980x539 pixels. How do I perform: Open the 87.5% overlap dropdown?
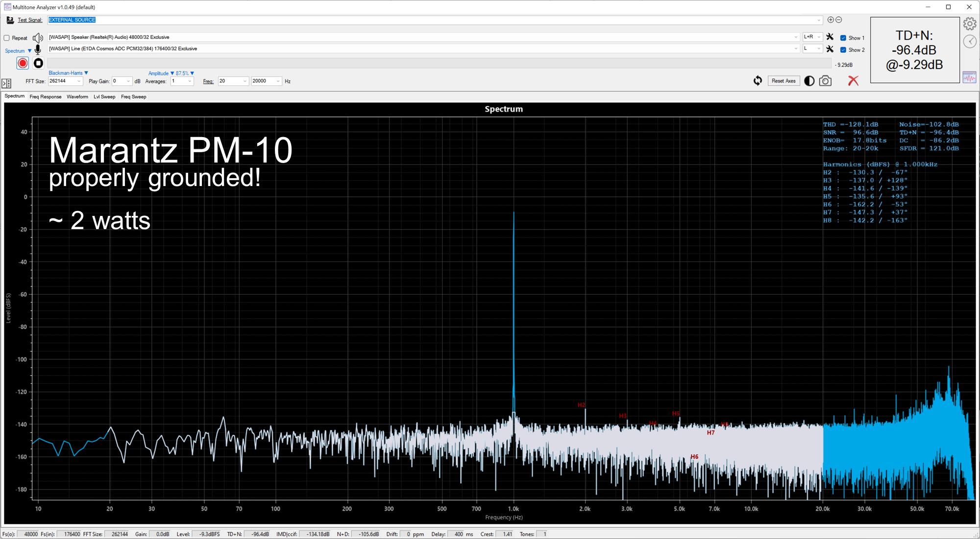coord(185,73)
